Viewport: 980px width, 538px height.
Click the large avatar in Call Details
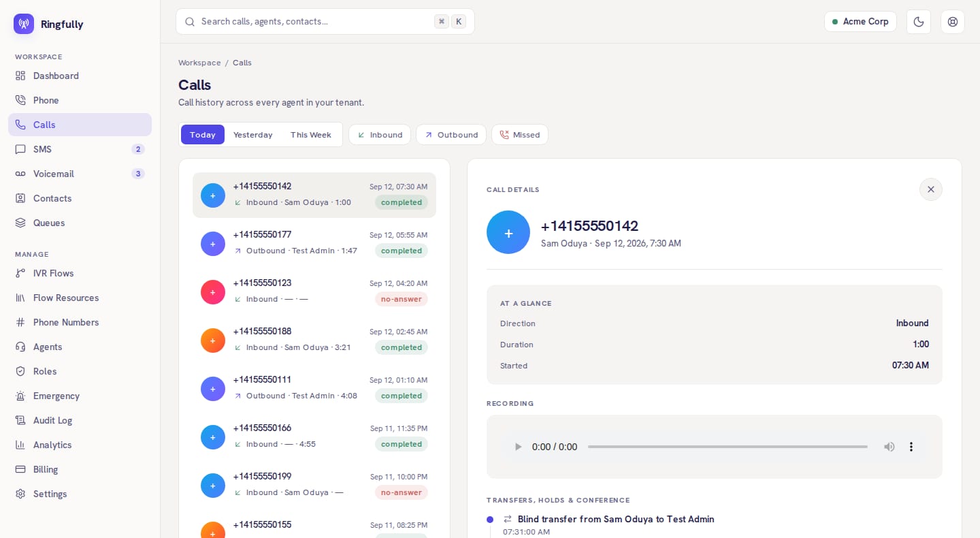[508, 232]
